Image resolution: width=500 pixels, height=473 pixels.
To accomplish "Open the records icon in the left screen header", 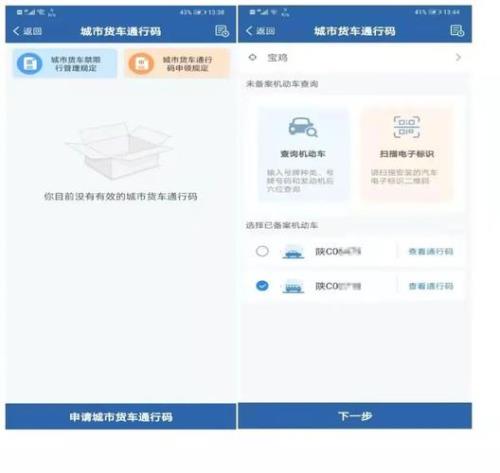I will pos(222,31).
